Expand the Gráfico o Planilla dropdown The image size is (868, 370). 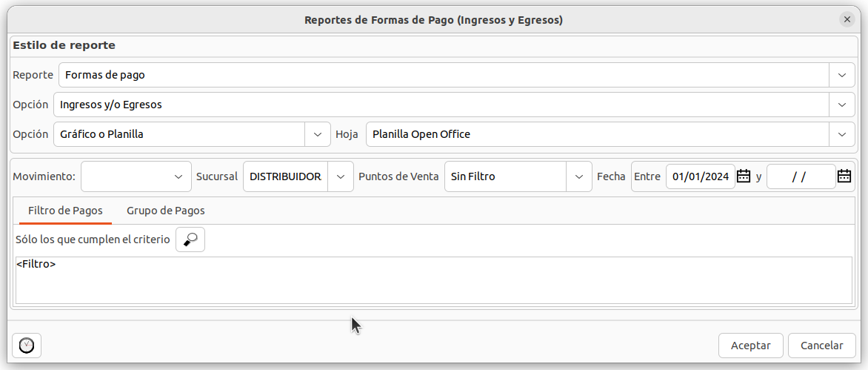click(318, 134)
